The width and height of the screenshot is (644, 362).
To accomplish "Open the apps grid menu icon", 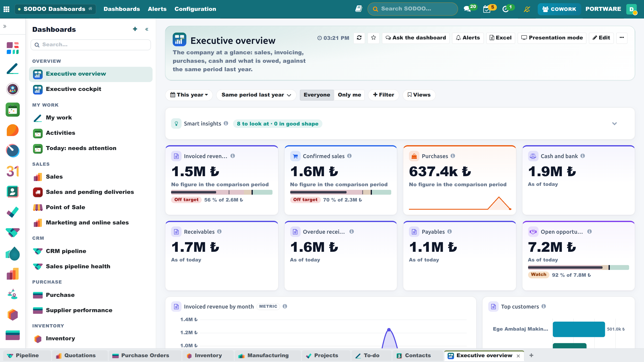I will (x=6, y=9).
